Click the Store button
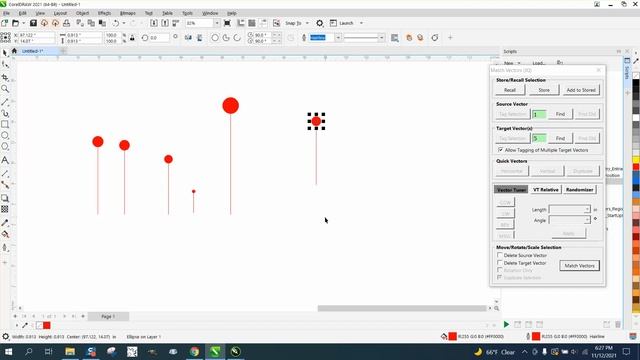 (544, 90)
